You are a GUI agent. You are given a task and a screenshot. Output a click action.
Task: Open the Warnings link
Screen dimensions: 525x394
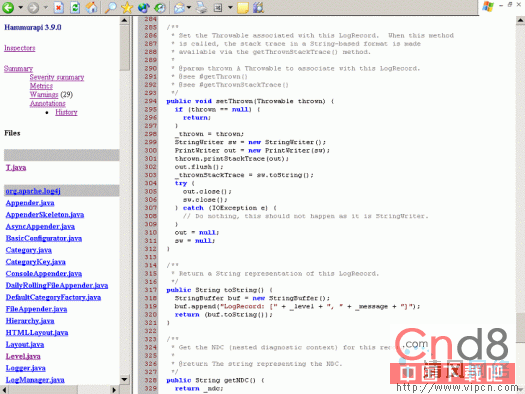[x=44, y=94]
